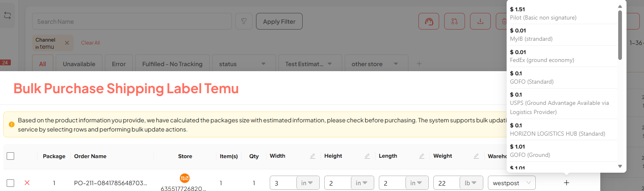Image resolution: width=644 pixels, height=191 pixels.
Task: Click the Apply Filter button
Action: pyautogui.click(x=279, y=22)
